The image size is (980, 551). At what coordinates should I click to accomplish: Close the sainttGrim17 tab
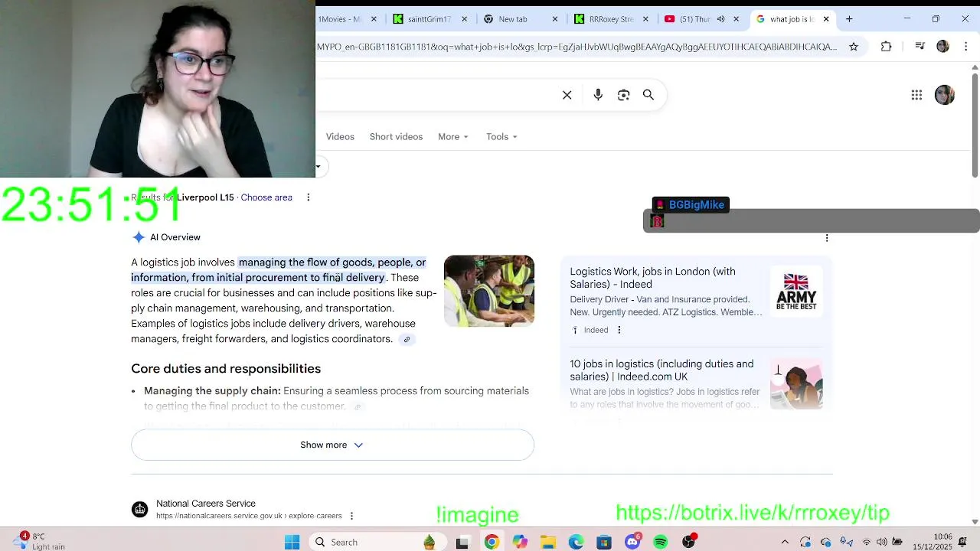464,19
